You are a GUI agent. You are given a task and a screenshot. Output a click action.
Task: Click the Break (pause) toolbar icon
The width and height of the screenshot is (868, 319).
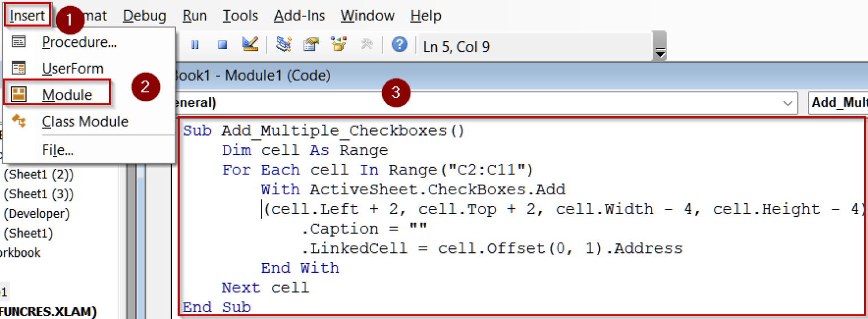pos(195,45)
